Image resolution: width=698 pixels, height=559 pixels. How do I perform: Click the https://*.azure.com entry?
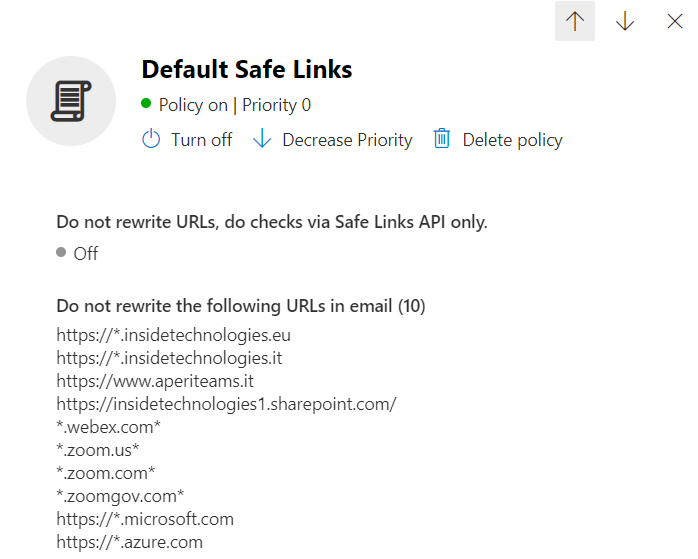click(x=130, y=542)
